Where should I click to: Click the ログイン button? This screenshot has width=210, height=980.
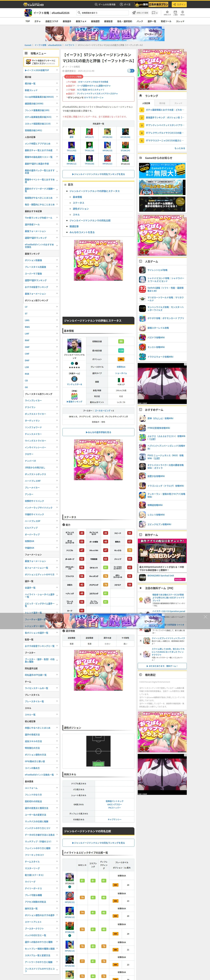click(x=179, y=5)
